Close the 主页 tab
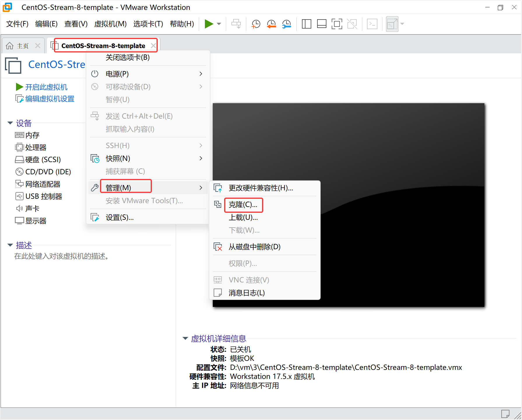Screen dimensions: 522x420 point(38,46)
